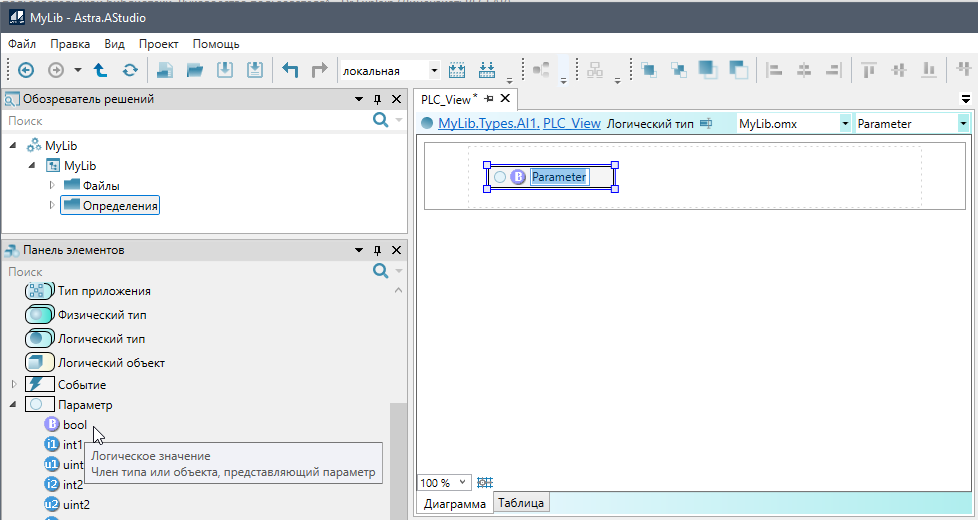
Task: Click the open folder toolbar icon
Action: coord(195,70)
